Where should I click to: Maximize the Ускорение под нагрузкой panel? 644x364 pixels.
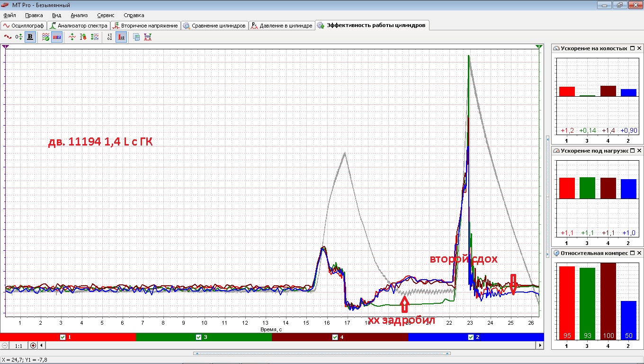tap(632, 151)
